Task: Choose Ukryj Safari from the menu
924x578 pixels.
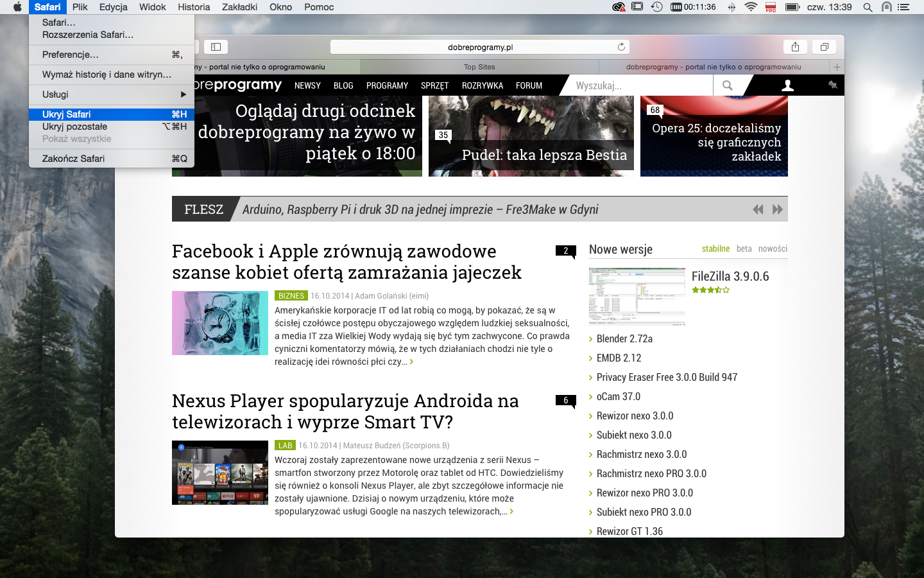Action: click(x=112, y=114)
